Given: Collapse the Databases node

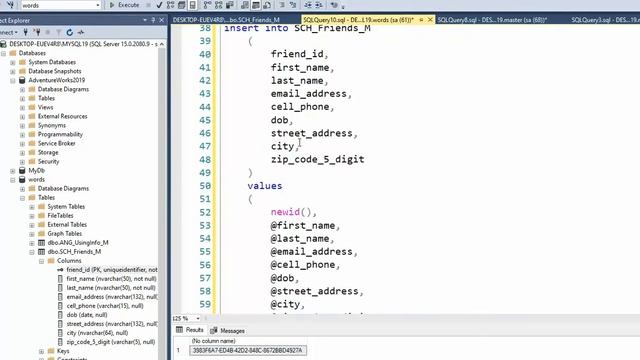Looking at the screenshot, I should point(3,53).
